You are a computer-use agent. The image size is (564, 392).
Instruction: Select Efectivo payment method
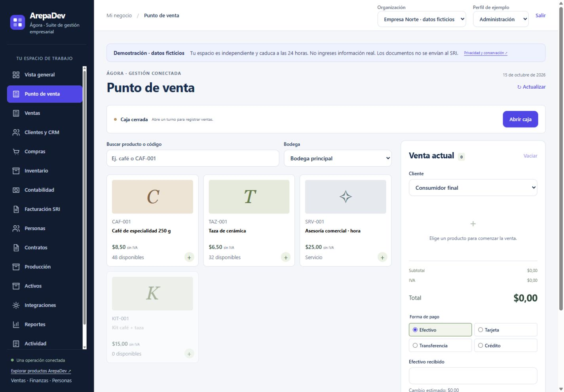pyautogui.click(x=440, y=330)
